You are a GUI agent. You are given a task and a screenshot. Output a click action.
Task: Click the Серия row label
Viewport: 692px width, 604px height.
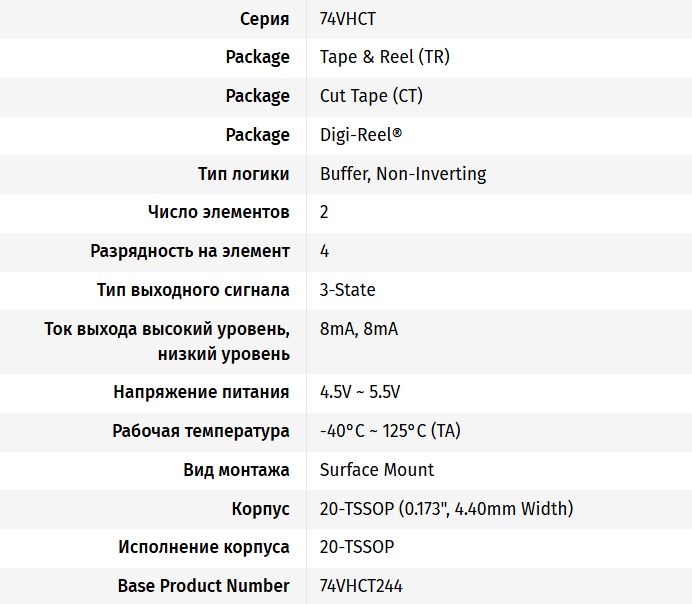point(265,18)
